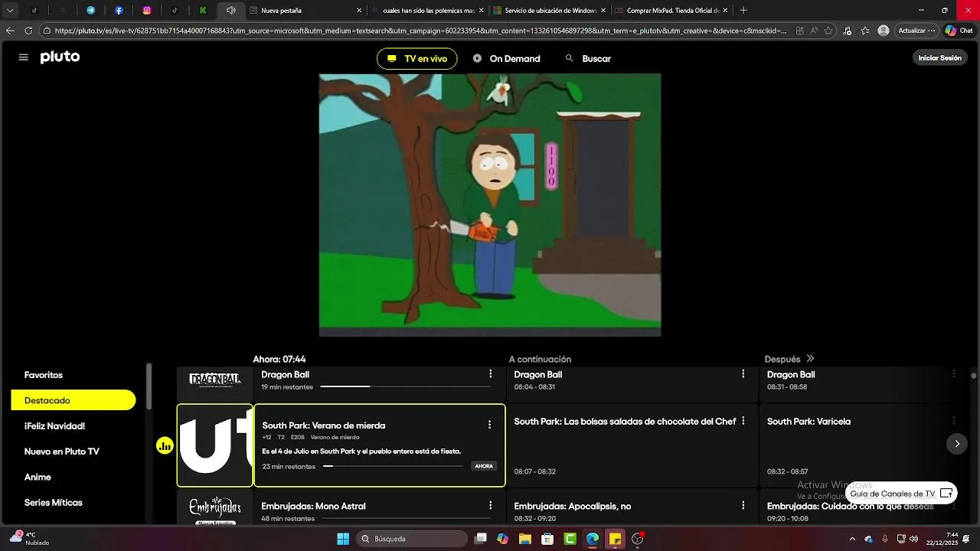This screenshot has width=980, height=551.
Task: Select the Destacado category
Action: pos(73,400)
